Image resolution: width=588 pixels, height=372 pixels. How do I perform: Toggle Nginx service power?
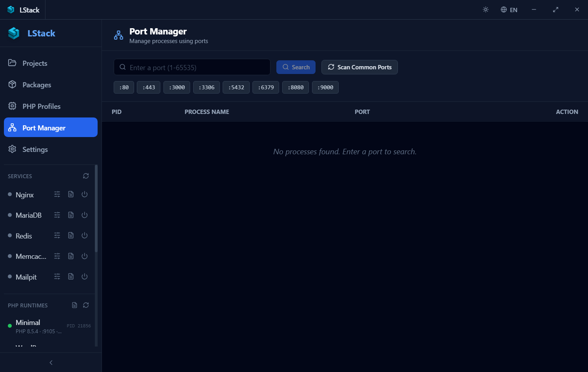click(x=84, y=194)
